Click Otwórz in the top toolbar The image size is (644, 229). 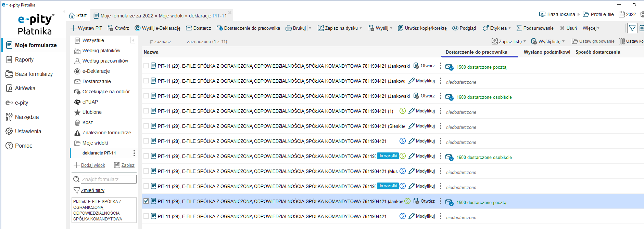pyautogui.click(x=118, y=28)
